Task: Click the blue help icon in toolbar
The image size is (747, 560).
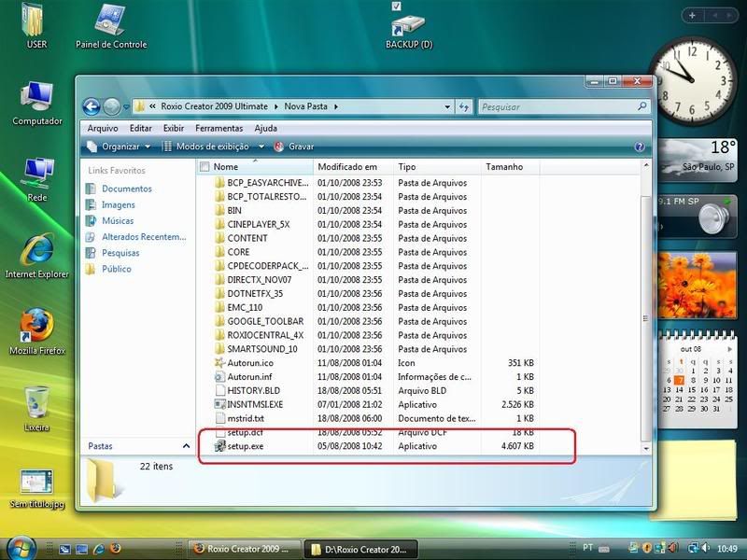Action: [640, 147]
